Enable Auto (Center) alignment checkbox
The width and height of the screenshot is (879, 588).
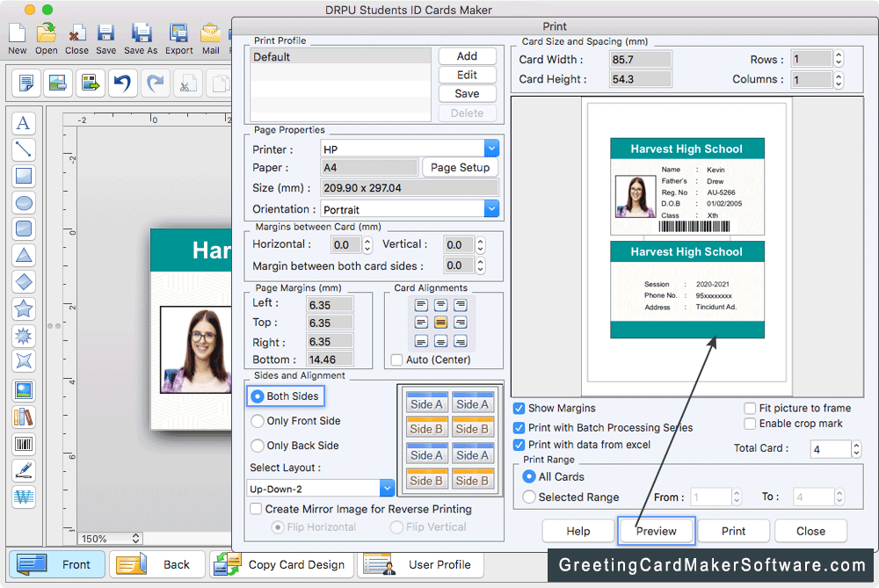pyautogui.click(x=396, y=359)
